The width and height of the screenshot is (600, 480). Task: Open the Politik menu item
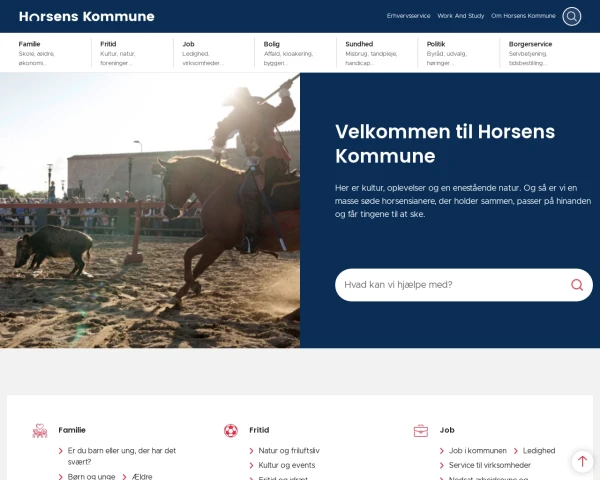tap(458, 53)
